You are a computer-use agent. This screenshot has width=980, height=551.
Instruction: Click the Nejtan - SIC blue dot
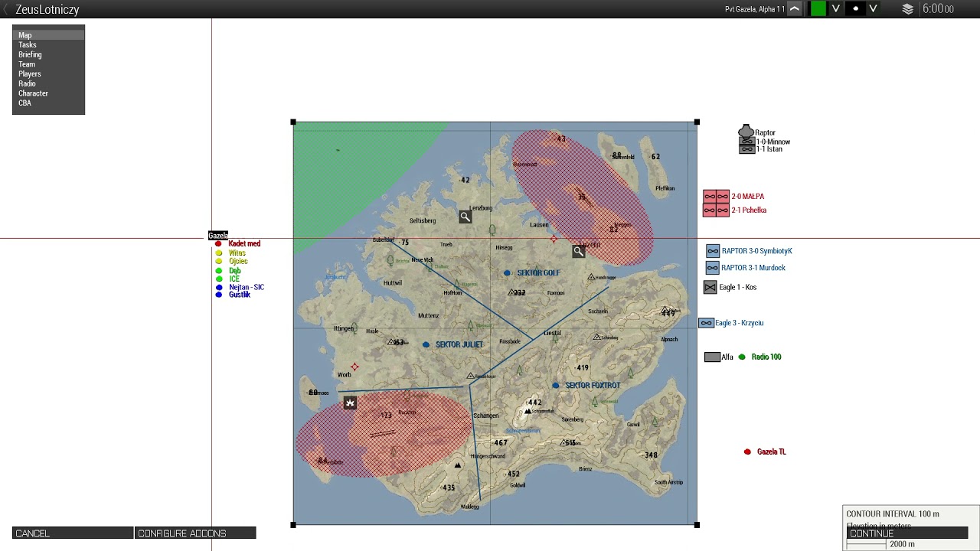[220, 288]
